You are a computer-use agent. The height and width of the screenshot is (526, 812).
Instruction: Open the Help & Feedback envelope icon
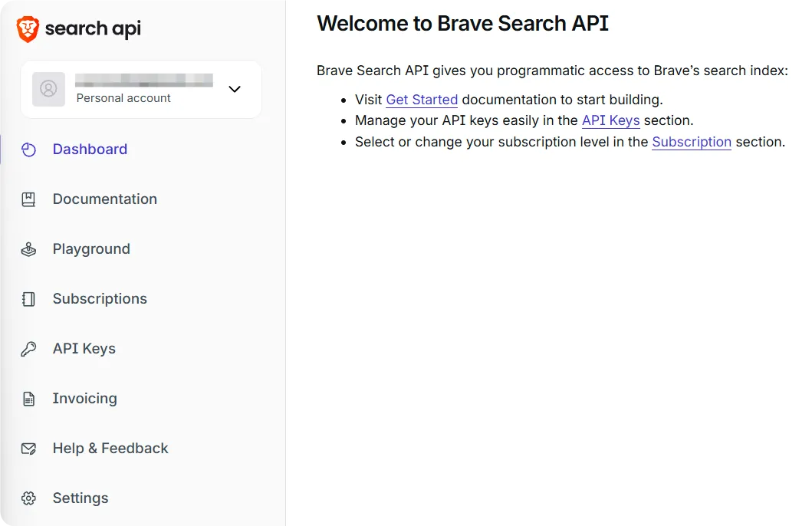coord(28,448)
